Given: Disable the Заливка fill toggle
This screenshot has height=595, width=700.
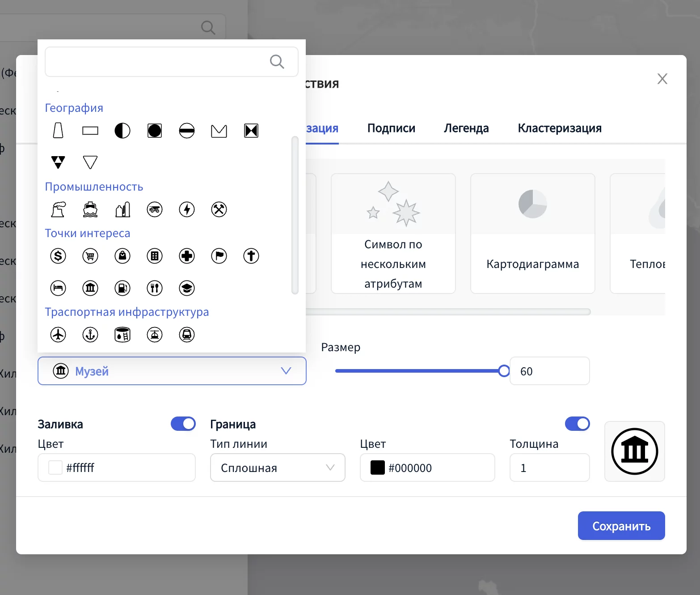Looking at the screenshot, I should pos(183,424).
